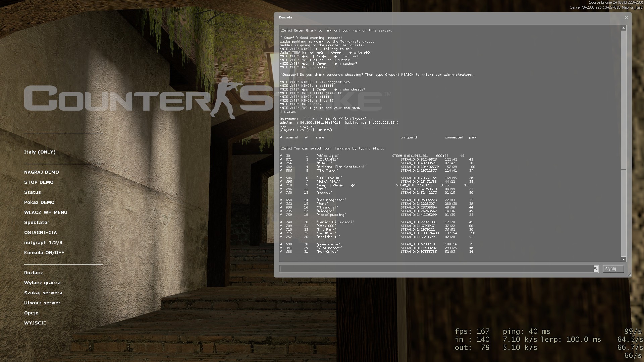This screenshot has width=644, height=362.
Task: Open the Status menu item
Action: click(32, 192)
